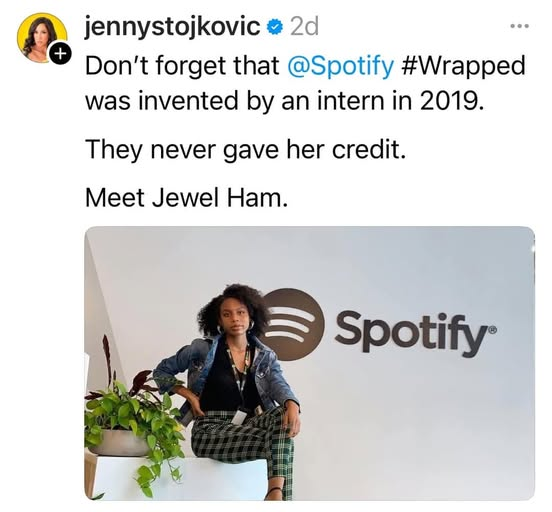Click the ID badge on the lanyard
552x512 pixels.
[240, 417]
